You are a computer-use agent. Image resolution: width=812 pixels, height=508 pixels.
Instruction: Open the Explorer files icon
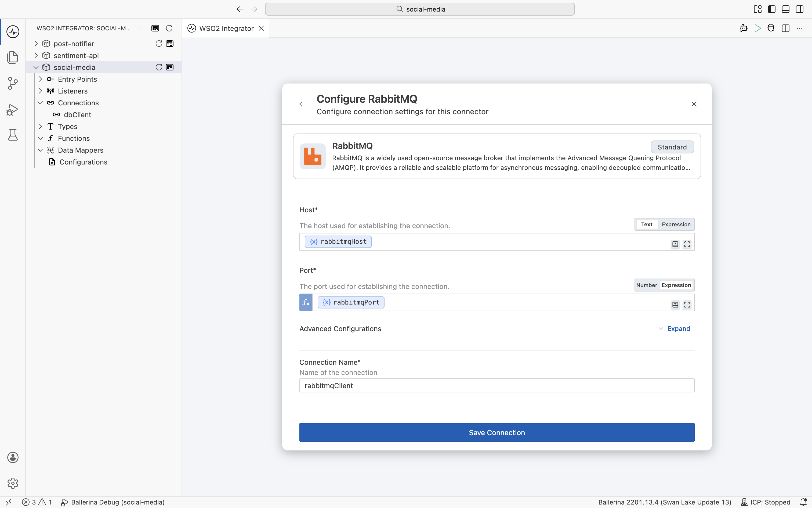point(13,58)
